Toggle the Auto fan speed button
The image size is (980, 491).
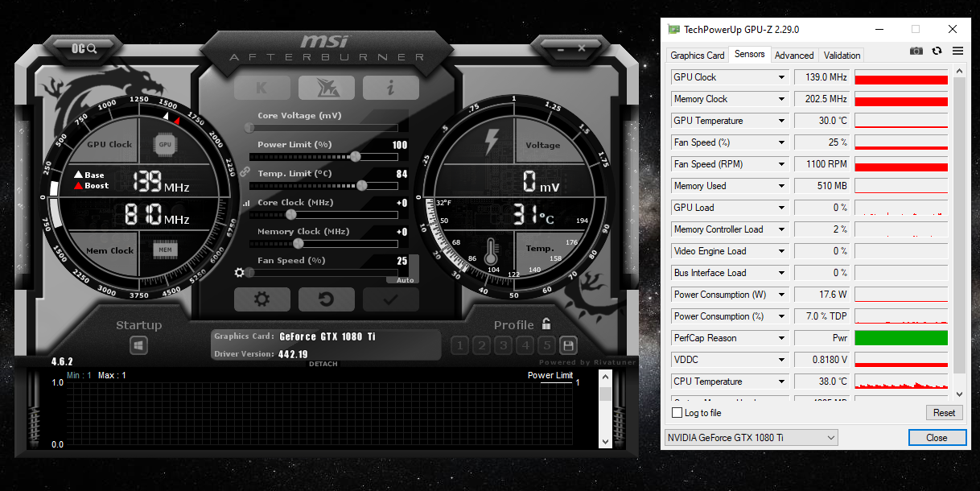click(x=405, y=280)
